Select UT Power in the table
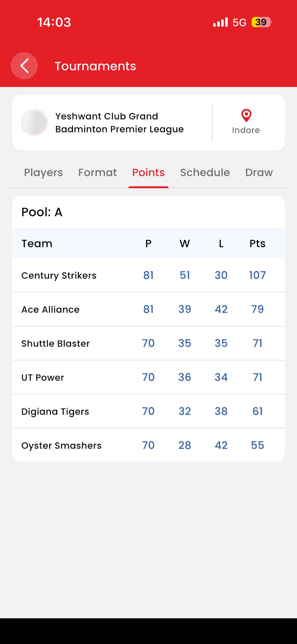Image resolution: width=297 pixels, height=644 pixels. (43, 377)
